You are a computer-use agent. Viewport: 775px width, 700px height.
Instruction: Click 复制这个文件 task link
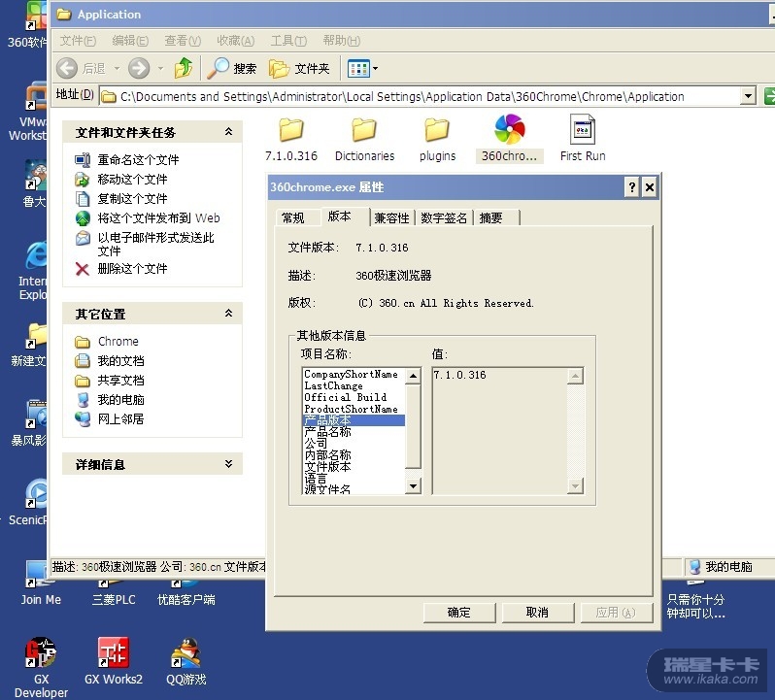(132, 199)
